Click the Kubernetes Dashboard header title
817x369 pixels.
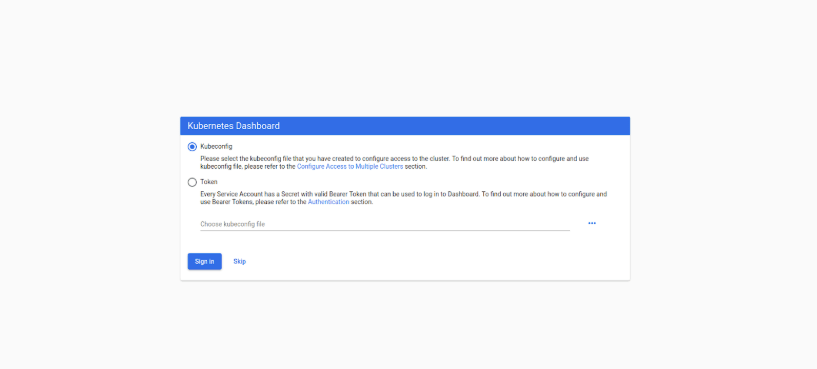[233, 126]
